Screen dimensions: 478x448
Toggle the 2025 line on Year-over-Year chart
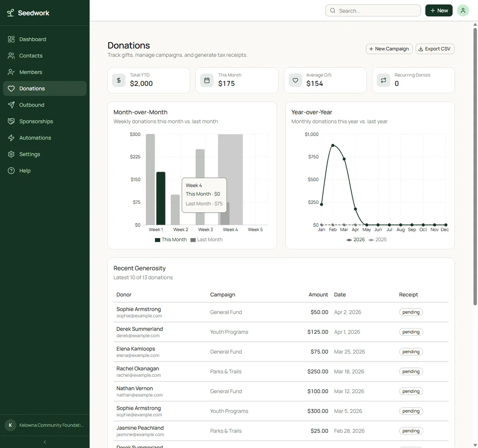(x=377, y=239)
